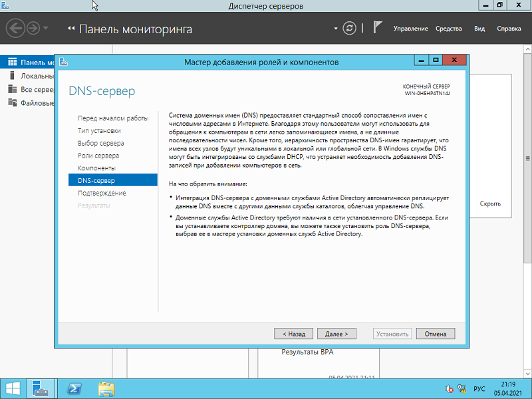Viewport: 532px width, 399px height.
Task: Click Результаты BPA text in Server Manager
Action: [307, 352]
